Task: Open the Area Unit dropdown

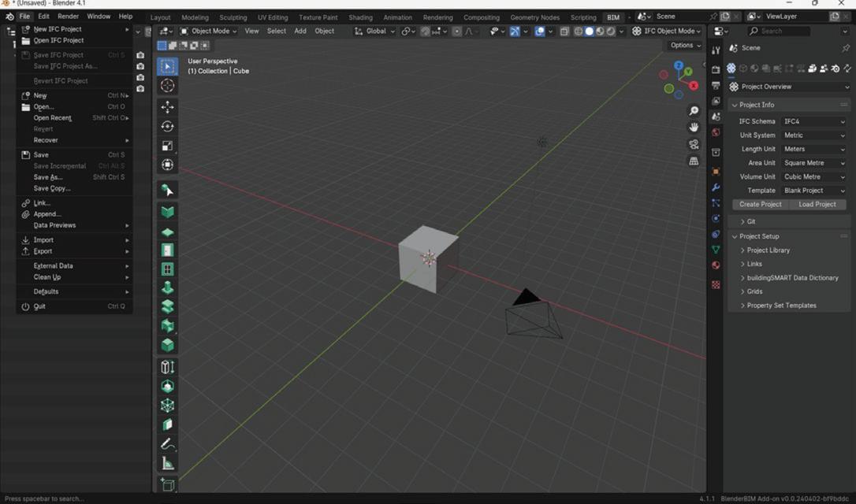Action: pyautogui.click(x=814, y=163)
